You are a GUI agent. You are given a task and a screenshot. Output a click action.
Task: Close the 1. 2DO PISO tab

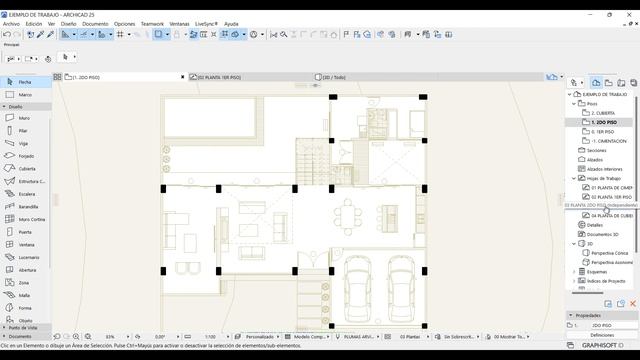(182, 77)
